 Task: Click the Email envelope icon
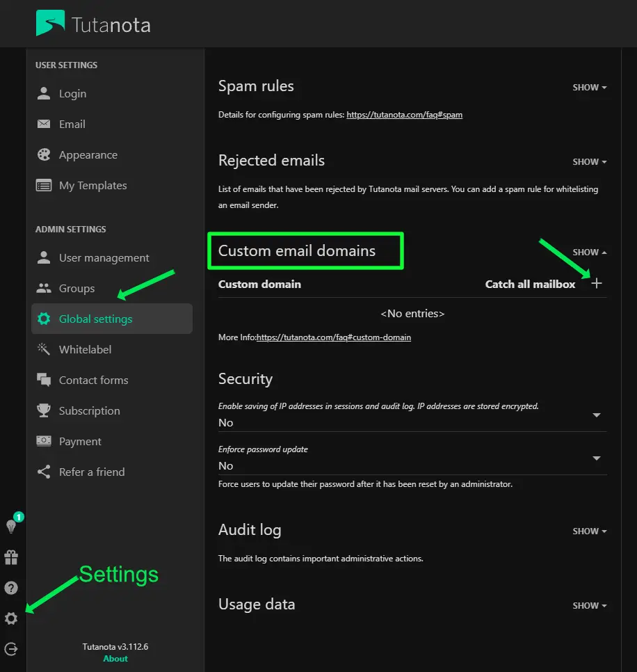(x=44, y=124)
